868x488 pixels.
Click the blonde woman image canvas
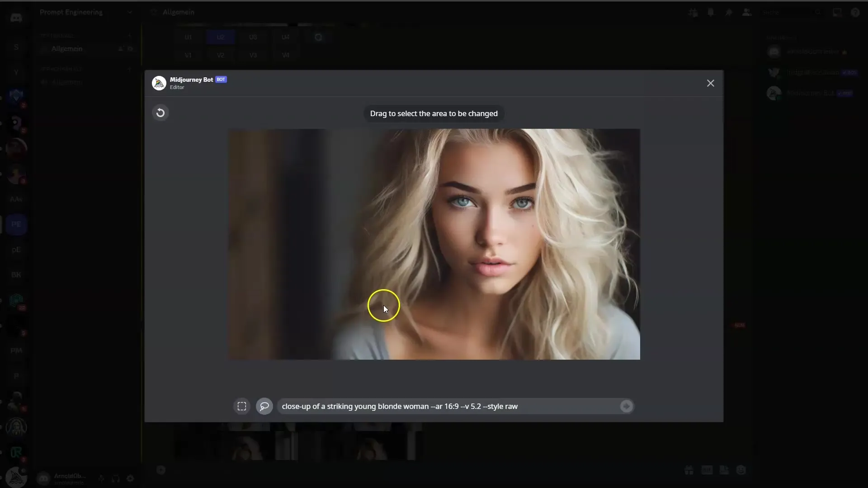[x=434, y=244]
